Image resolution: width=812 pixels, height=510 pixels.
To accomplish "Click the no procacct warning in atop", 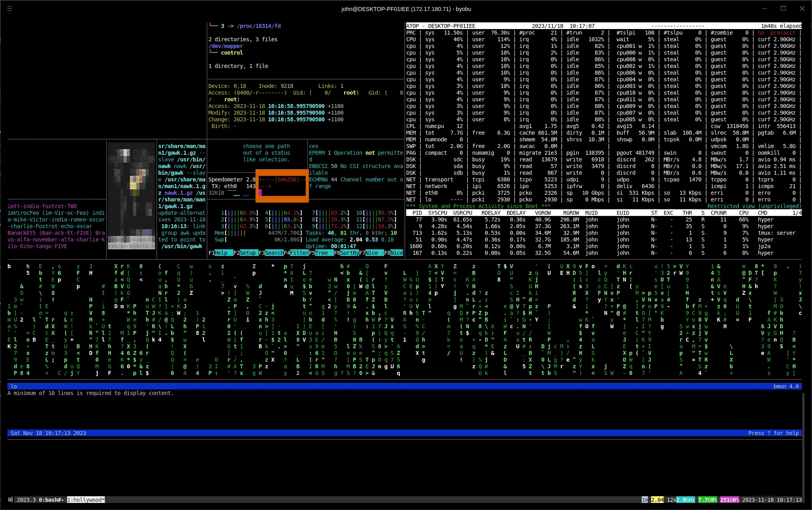I will click(x=777, y=33).
